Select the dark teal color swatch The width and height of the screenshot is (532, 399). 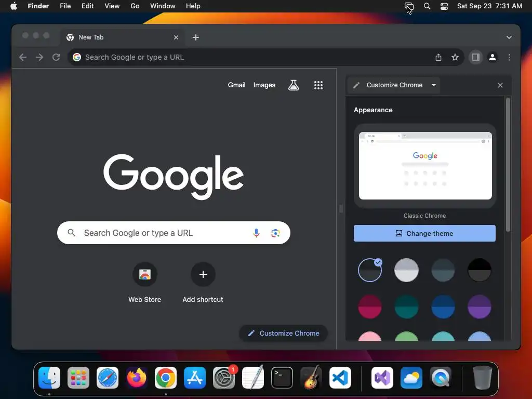click(x=406, y=307)
